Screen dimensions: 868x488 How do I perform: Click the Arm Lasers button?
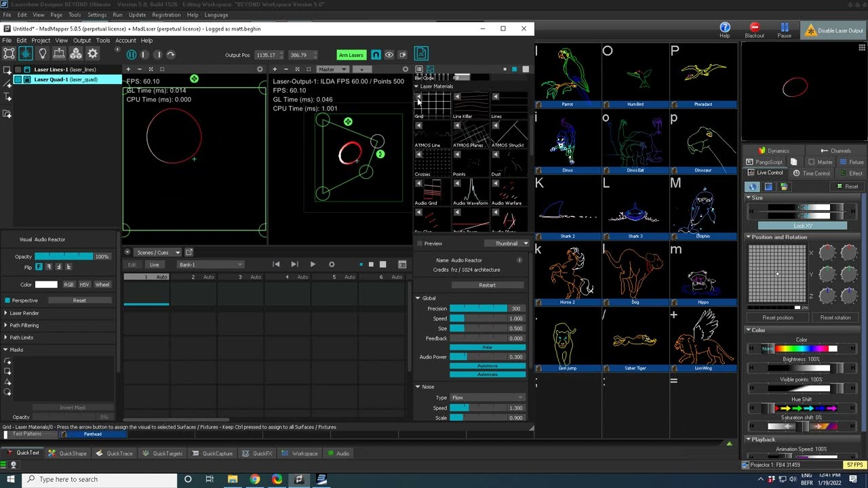[x=351, y=55]
